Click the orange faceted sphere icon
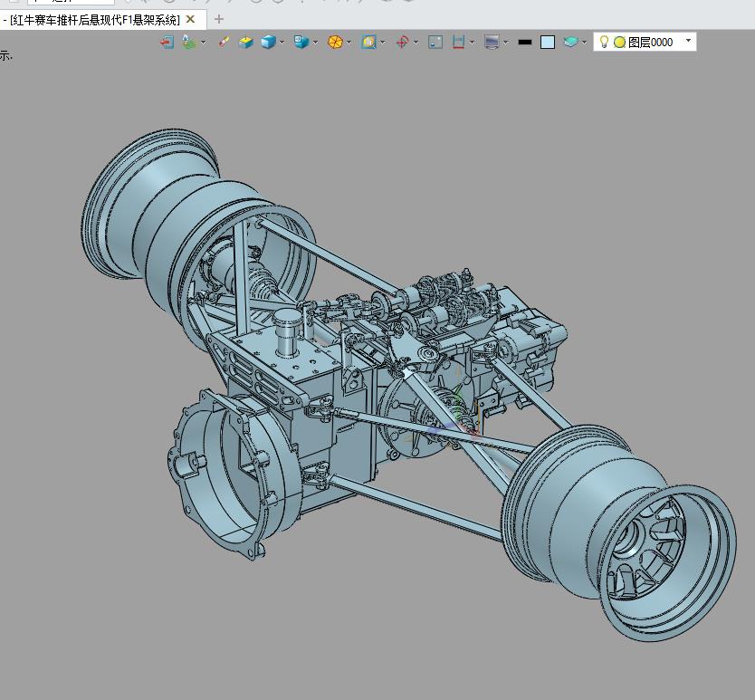 tap(335, 43)
